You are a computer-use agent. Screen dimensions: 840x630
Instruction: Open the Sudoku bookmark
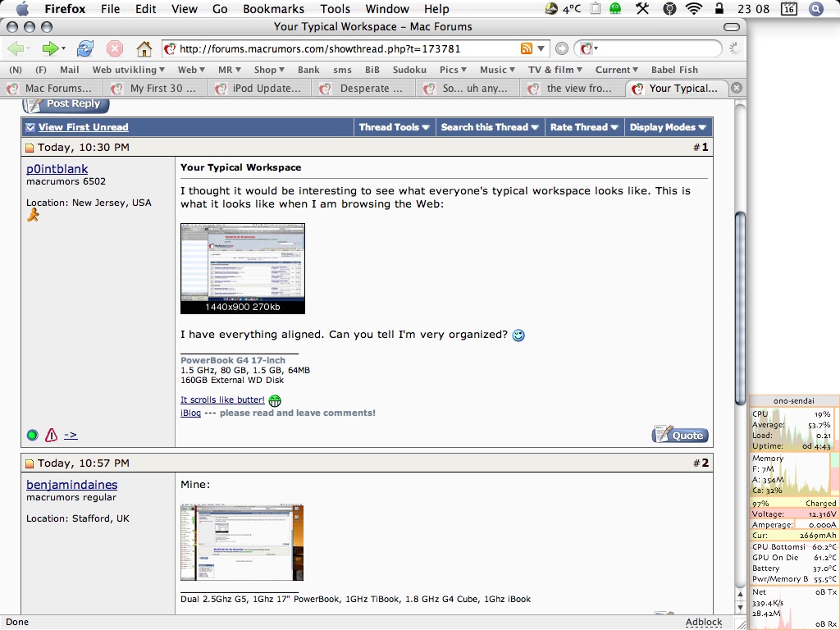[409, 70]
